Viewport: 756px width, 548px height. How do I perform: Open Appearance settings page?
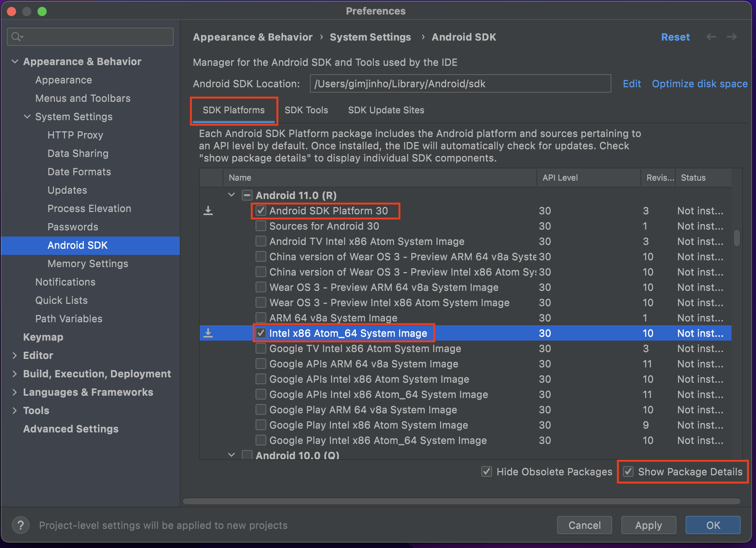click(x=64, y=80)
